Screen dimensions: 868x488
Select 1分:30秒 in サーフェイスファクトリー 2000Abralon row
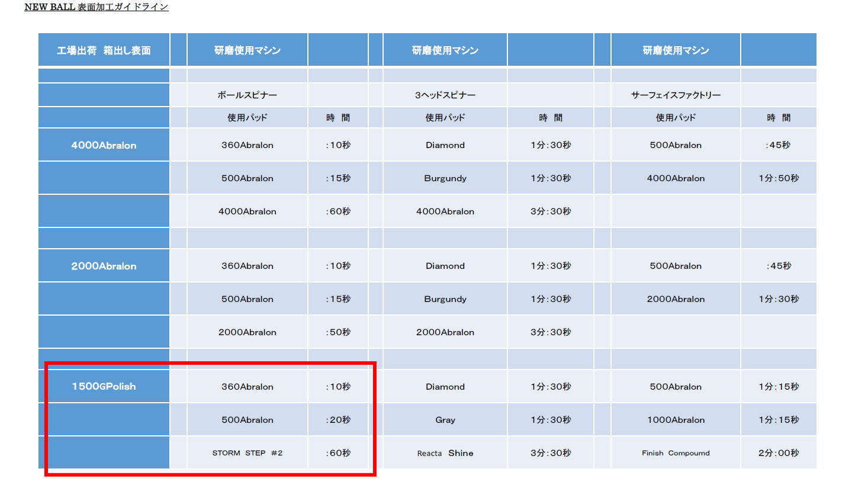pyautogui.click(x=779, y=299)
